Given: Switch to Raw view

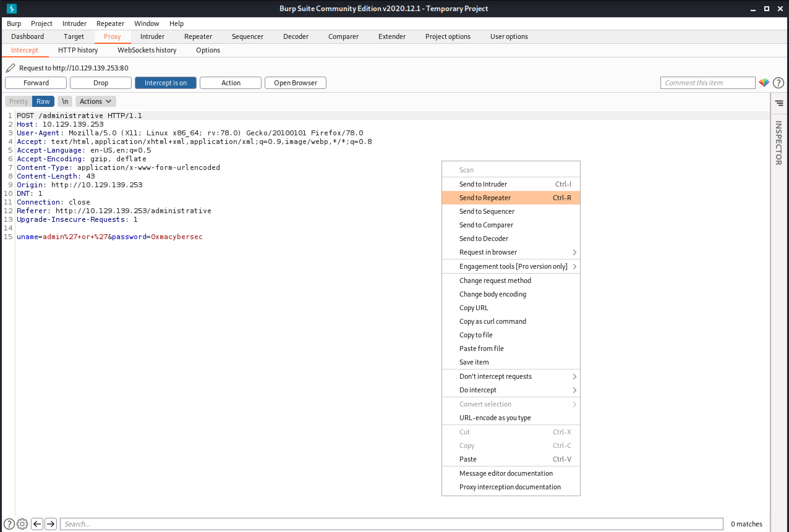Looking at the screenshot, I should coord(43,101).
